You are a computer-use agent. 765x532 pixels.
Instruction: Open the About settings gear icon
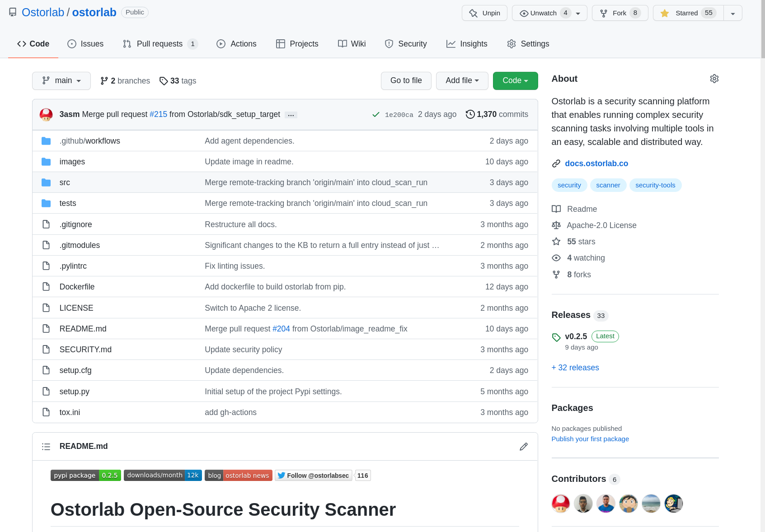click(714, 79)
